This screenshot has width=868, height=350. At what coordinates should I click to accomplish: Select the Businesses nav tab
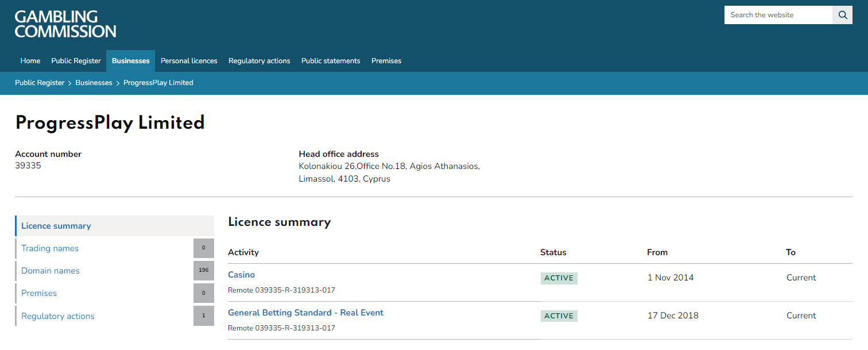pos(130,61)
